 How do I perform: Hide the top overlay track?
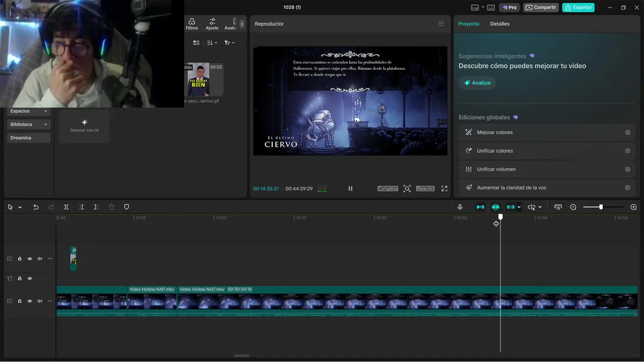pyautogui.click(x=30, y=259)
